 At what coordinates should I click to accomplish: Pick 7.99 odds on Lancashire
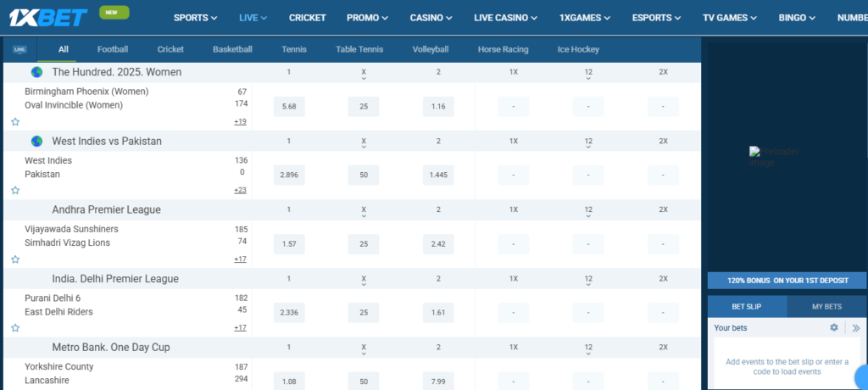point(438,381)
